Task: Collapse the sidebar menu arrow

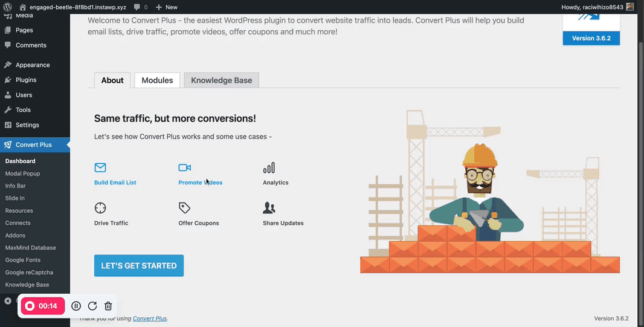Action: coord(8,301)
